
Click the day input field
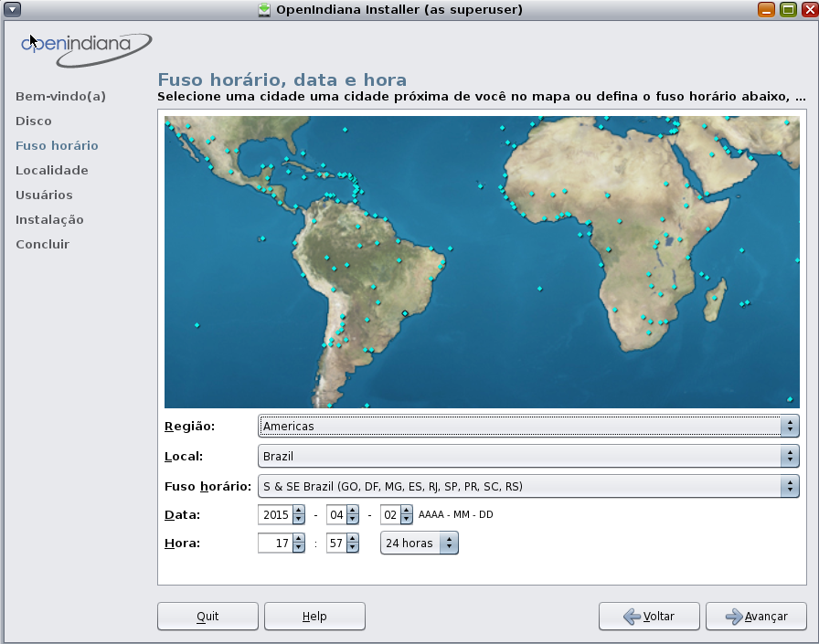390,514
